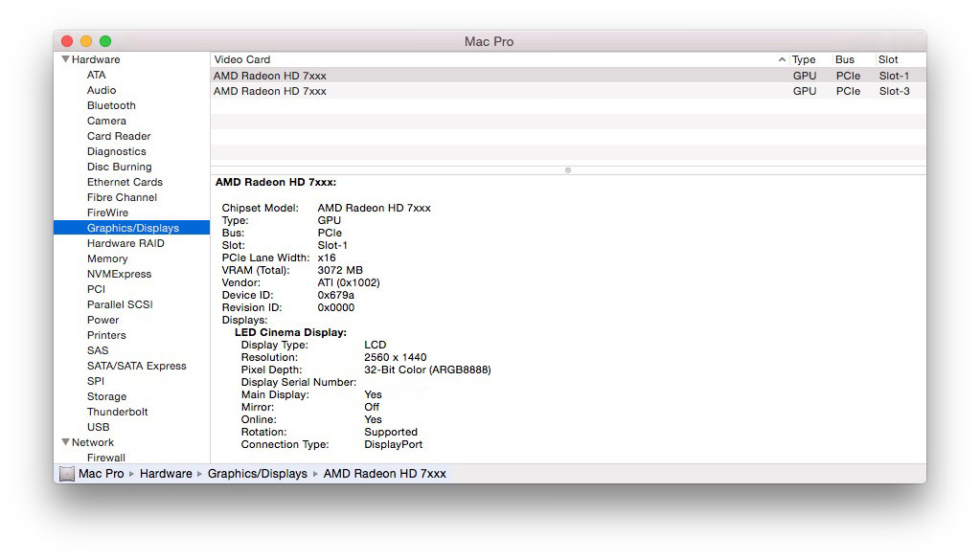Click the DisplayPort connection type value
Image resolution: width=980 pixels, height=560 pixels.
[x=393, y=444]
